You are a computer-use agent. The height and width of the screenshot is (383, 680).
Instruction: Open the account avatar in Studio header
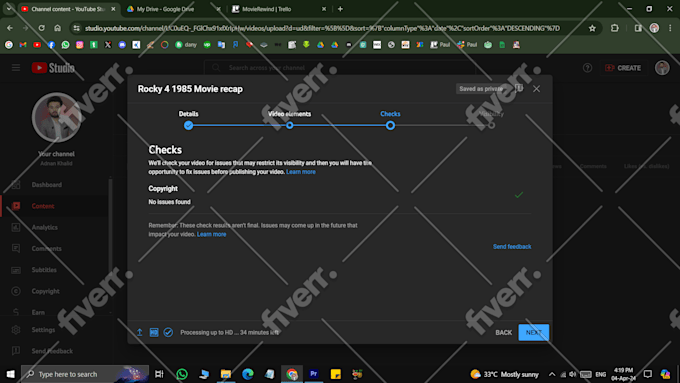662,68
